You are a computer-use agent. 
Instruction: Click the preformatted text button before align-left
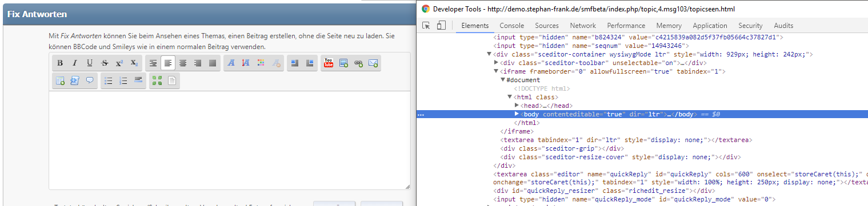153,63
